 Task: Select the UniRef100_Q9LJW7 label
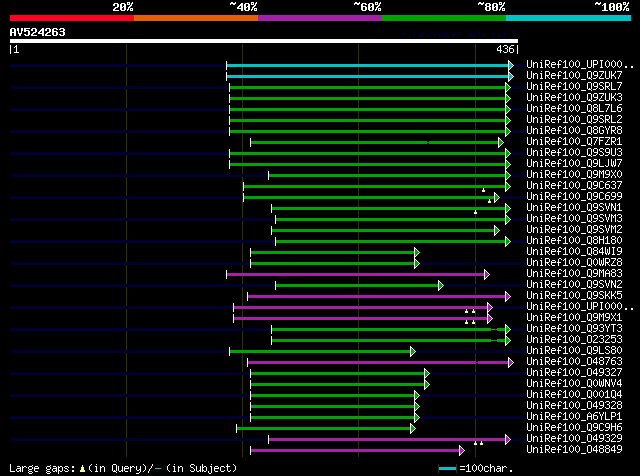[x=574, y=164]
